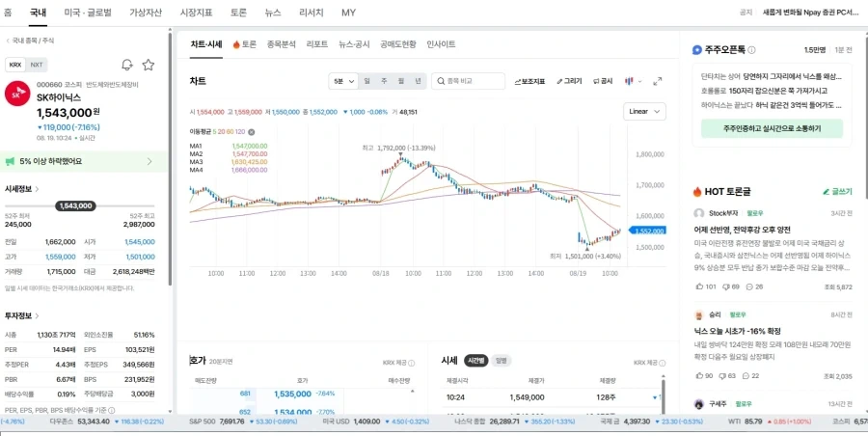
Task: Select the 그리기 drawing tool
Action: pos(570,81)
